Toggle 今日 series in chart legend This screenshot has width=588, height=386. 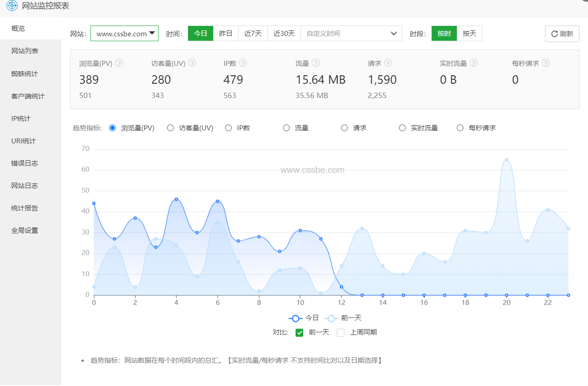[304, 318]
